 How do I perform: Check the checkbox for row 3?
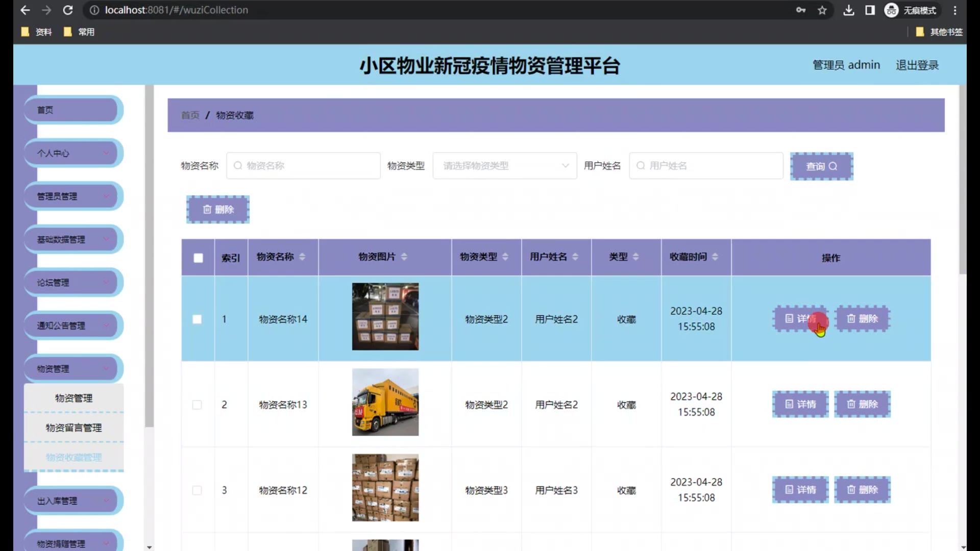(197, 490)
